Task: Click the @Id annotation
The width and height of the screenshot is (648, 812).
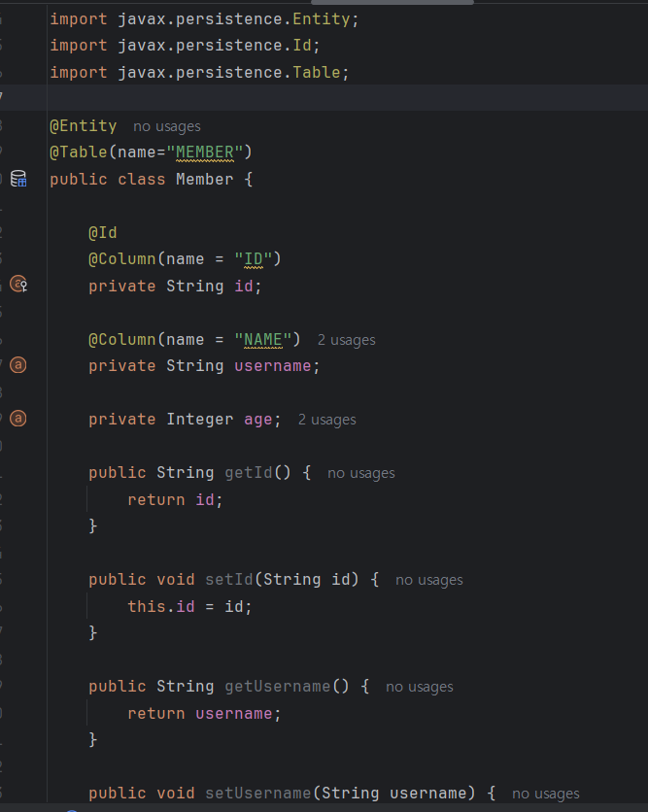Action: pyautogui.click(x=103, y=232)
